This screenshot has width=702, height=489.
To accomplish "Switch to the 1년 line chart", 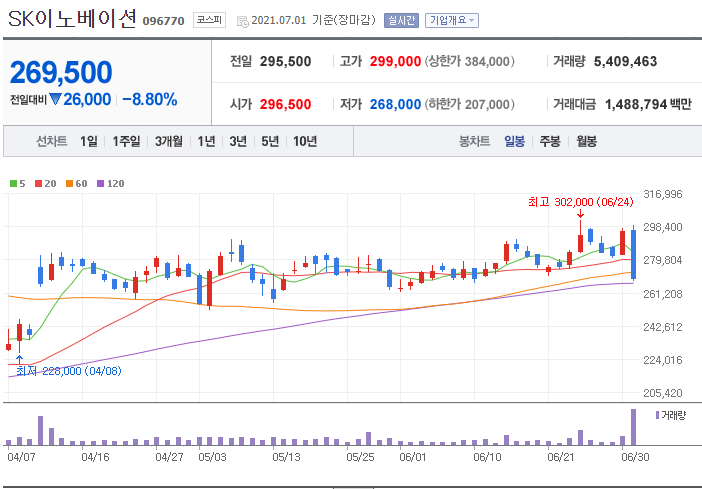I will [206, 142].
